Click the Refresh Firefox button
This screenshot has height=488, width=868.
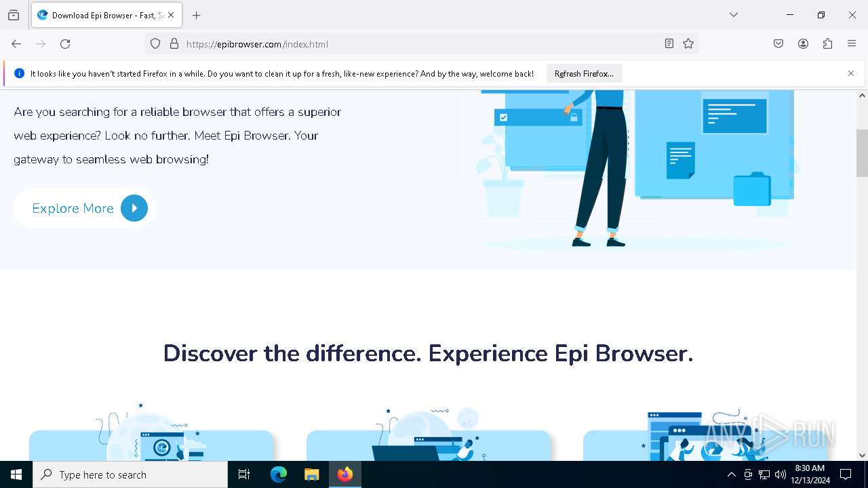[584, 74]
